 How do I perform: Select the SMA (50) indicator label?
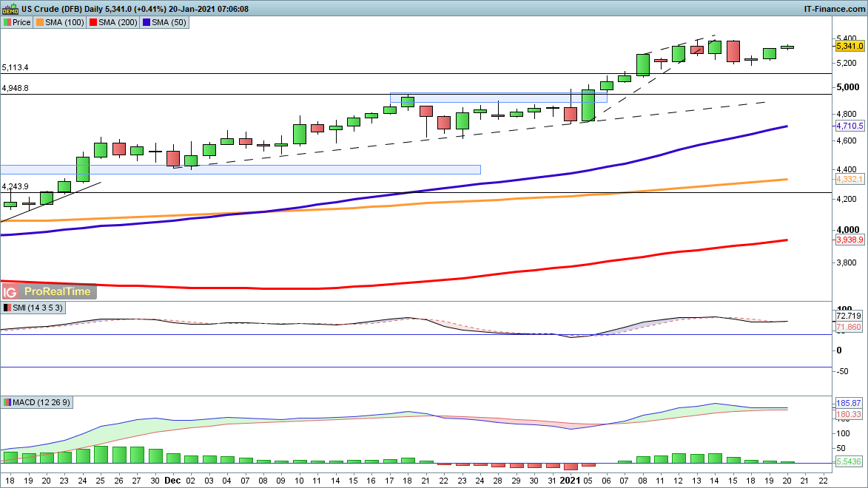[x=166, y=22]
